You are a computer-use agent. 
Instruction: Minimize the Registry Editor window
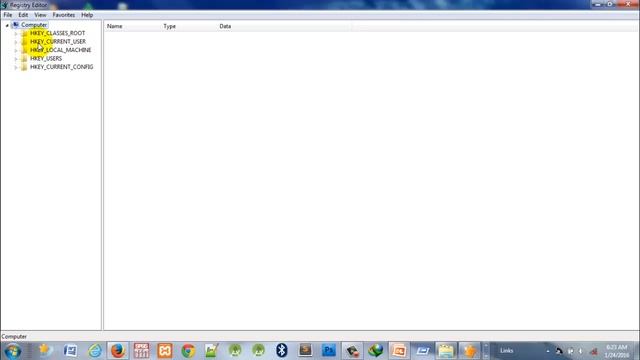click(x=598, y=4)
